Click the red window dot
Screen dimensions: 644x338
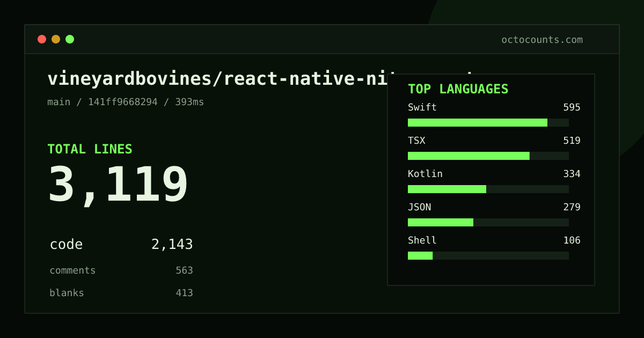42,39
